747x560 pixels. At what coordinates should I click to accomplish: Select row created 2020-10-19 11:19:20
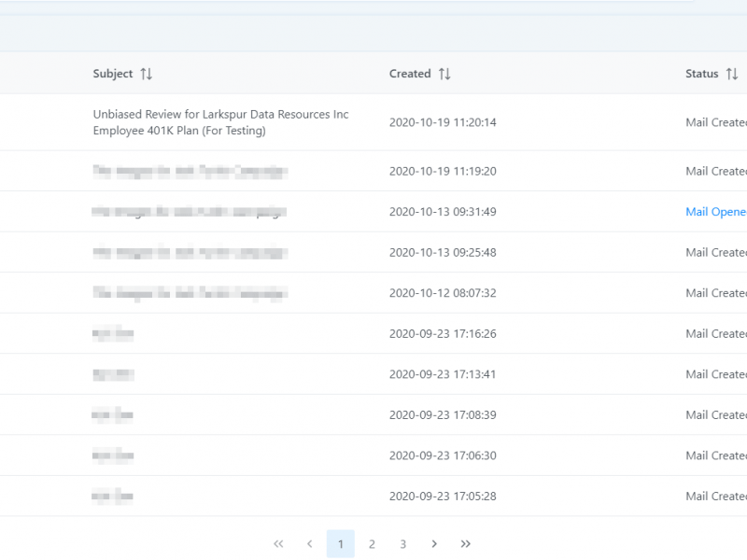click(443, 172)
